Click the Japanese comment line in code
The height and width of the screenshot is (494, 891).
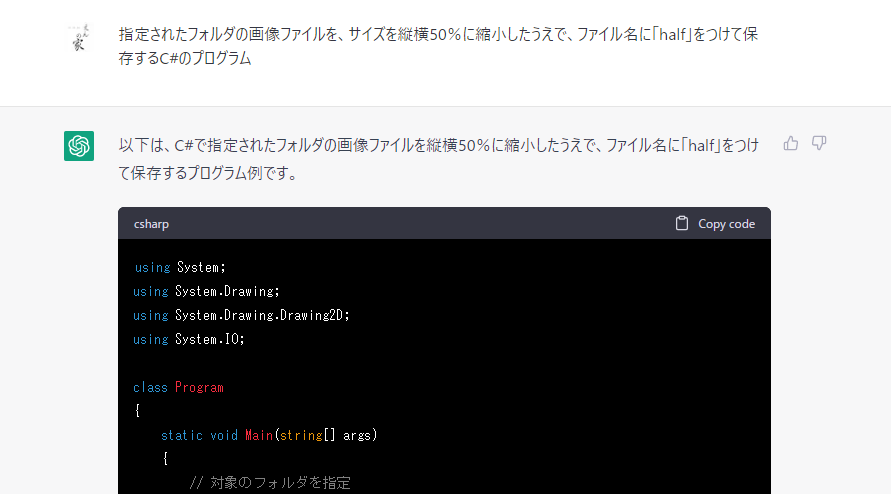click(270, 483)
